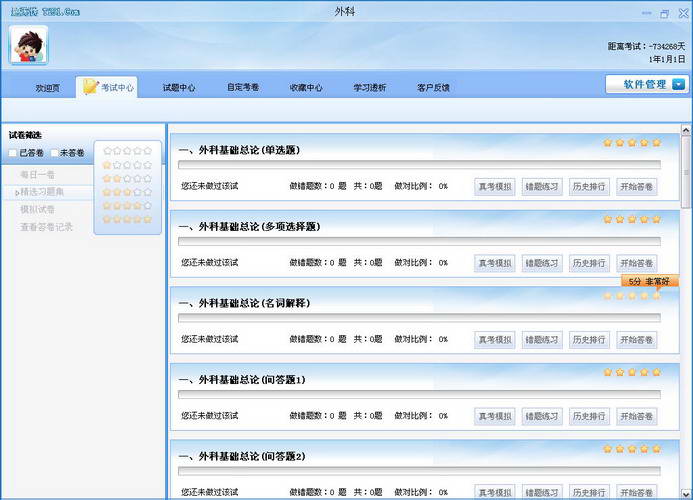Viewport: 693px width, 500px height.
Task: Filter by zero-star rating row
Action: point(127,151)
